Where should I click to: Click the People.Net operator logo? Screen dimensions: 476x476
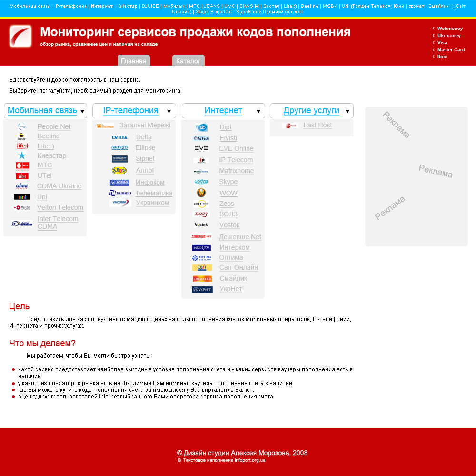[21, 126]
